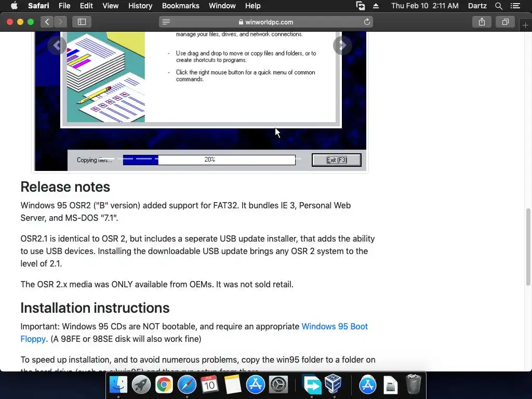532x399 pixels.
Task: Click the screen mirroring menu bar icon
Action: point(361,6)
